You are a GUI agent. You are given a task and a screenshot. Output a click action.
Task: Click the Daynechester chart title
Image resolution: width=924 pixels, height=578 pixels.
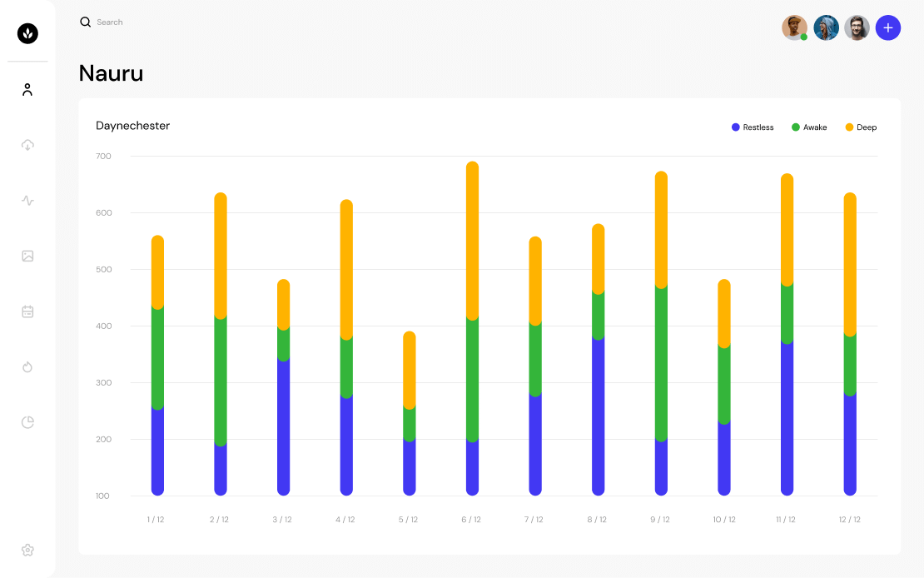coord(132,126)
